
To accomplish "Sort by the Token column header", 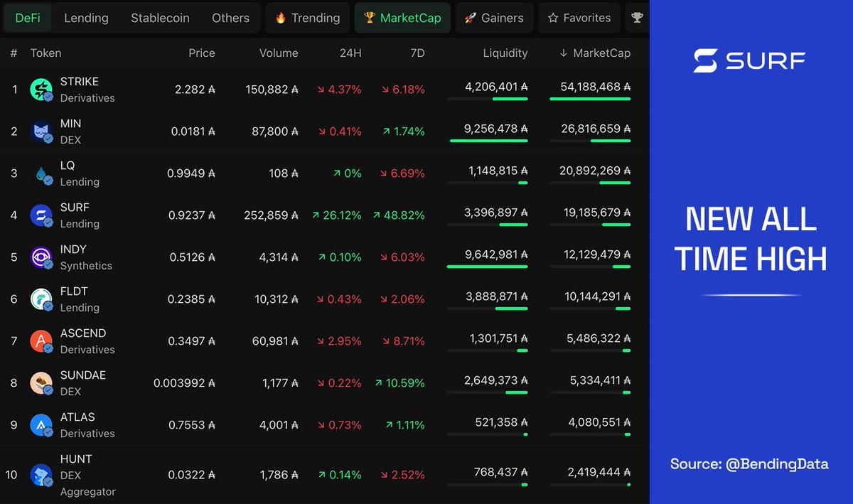I will 45,53.
